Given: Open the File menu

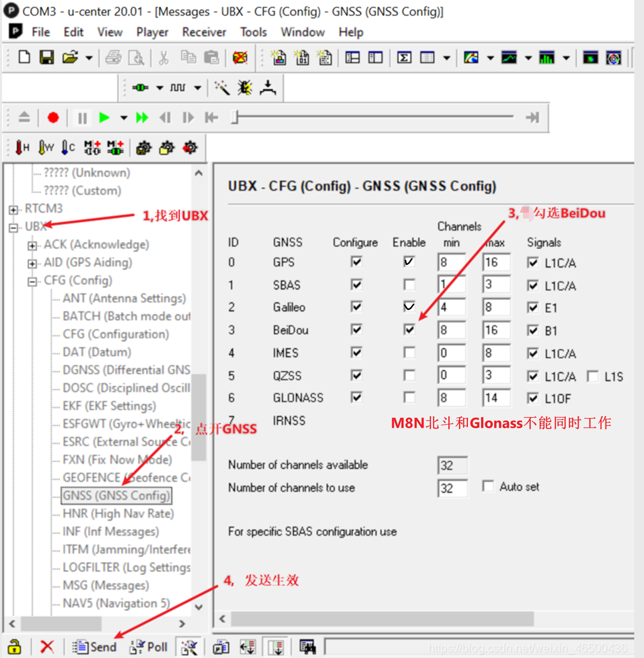Looking at the screenshot, I should coord(40,32).
